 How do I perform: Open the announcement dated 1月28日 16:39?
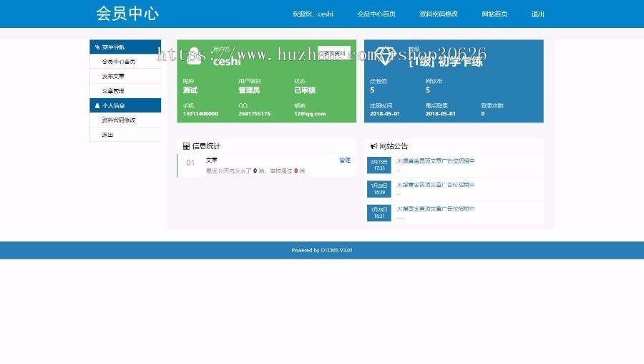(435, 185)
